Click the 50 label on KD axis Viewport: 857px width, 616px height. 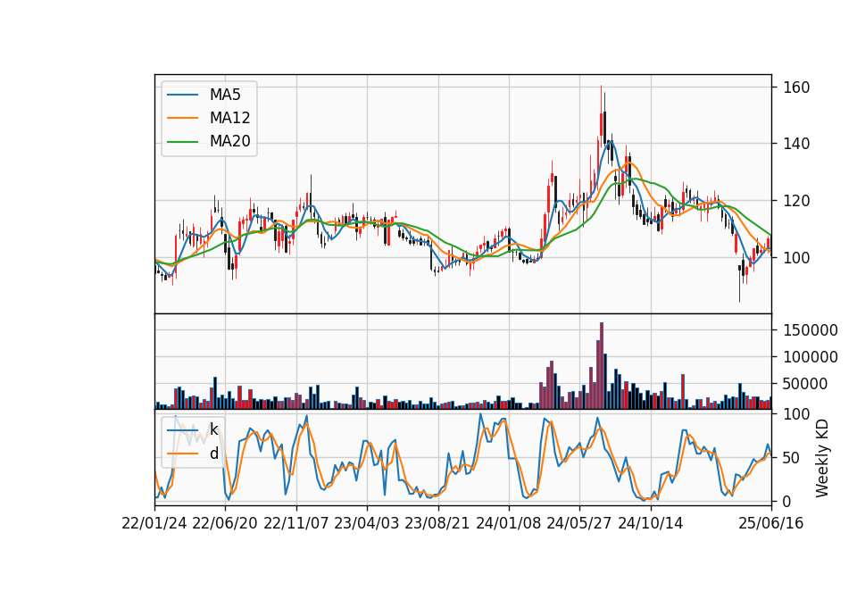click(x=792, y=458)
